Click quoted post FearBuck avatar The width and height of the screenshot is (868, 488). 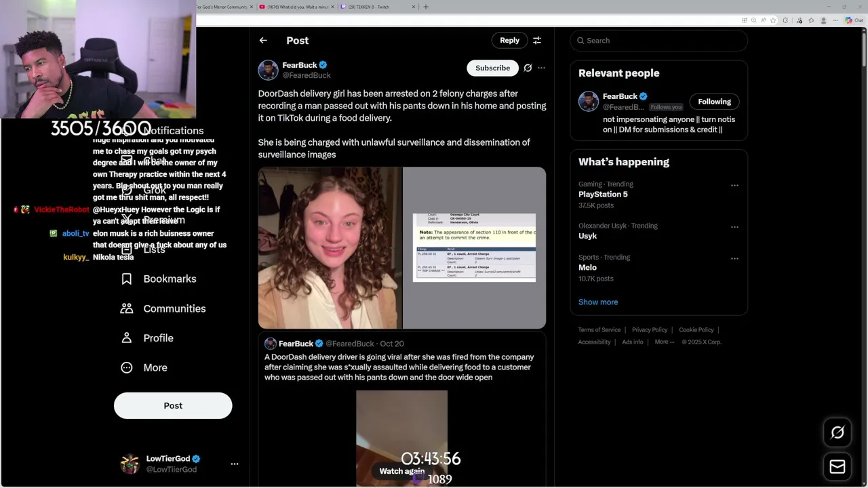(270, 344)
